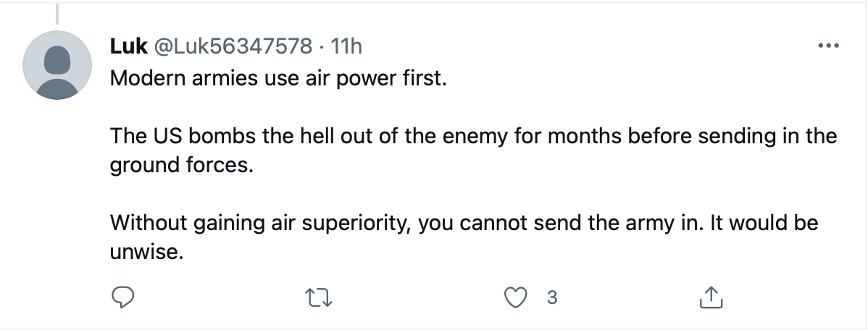This screenshot has width=868, height=330.
Task: Open the three-dot more options menu
Action: (827, 46)
